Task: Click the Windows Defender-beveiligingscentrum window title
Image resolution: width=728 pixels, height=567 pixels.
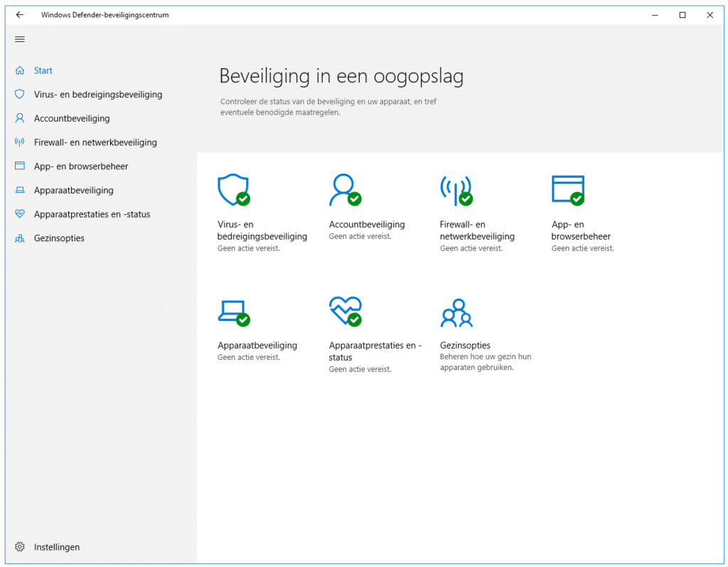Action: [105, 15]
